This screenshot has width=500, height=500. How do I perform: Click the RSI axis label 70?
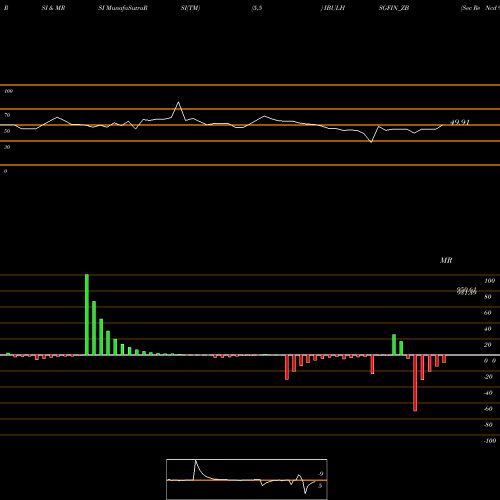(x=7, y=115)
